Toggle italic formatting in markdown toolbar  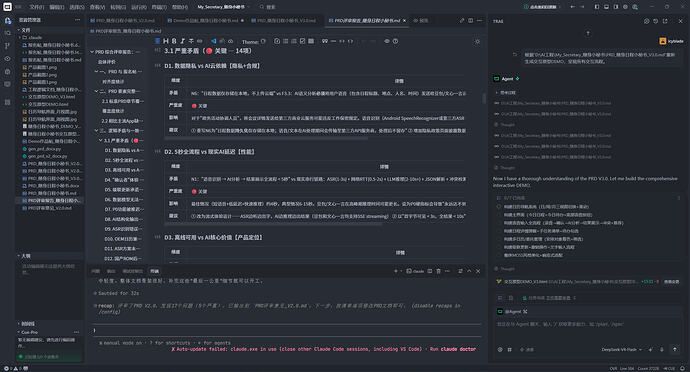pyautogui.click(x=182, y=41)
